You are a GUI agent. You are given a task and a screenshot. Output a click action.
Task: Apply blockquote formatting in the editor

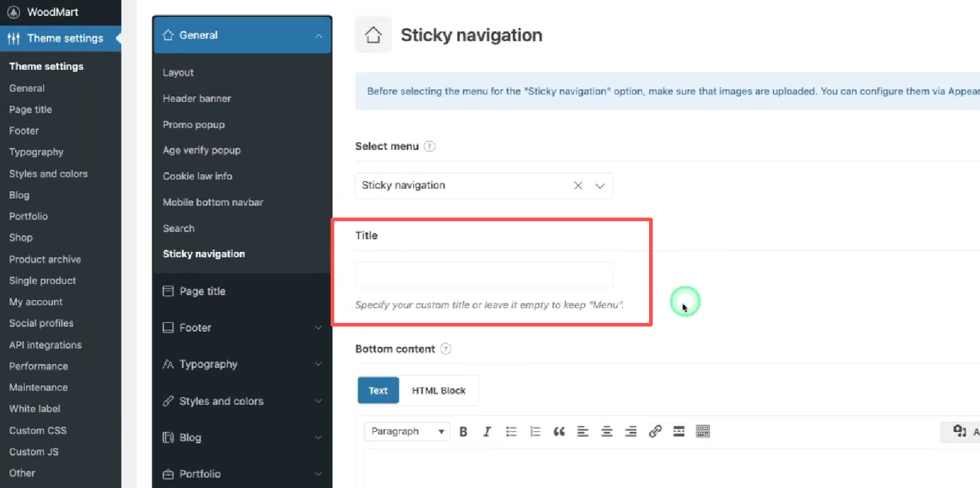point(559,432)
